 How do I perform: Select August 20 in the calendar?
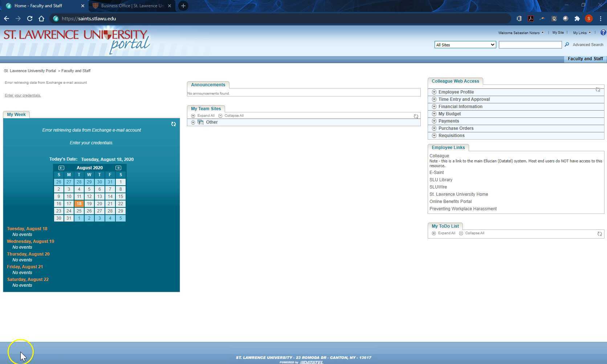pos(99,204)
